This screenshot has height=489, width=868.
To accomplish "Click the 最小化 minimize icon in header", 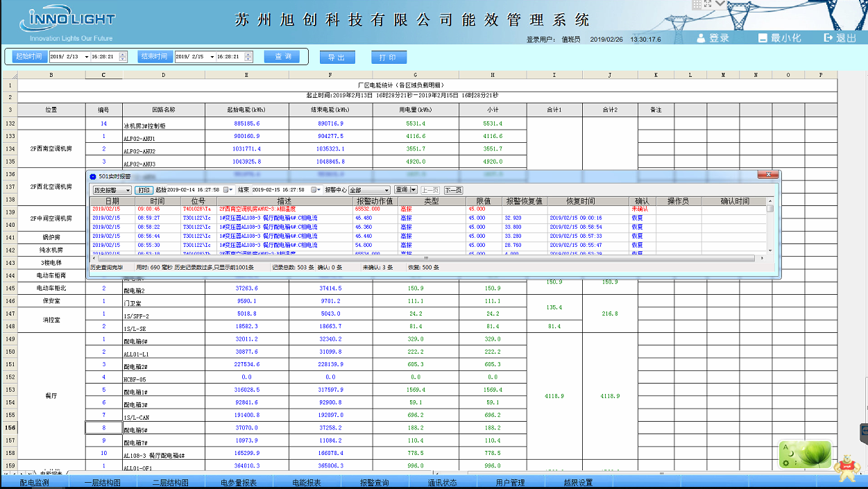I will click(763, 38).
